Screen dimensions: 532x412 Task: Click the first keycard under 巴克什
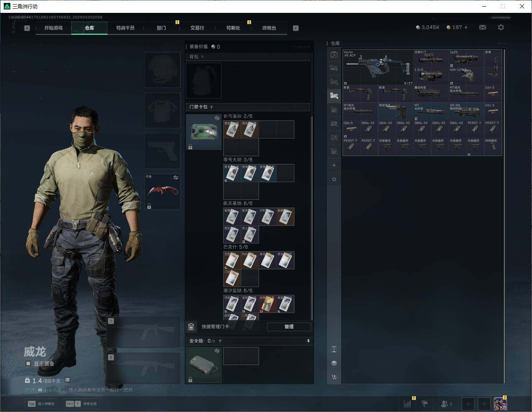tap(232, 260)
